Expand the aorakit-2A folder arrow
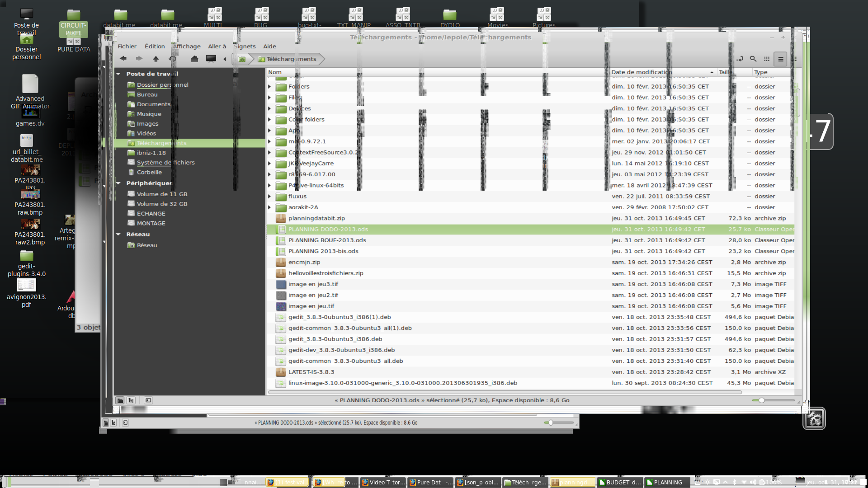Screen dimensions: 868x488 [x=270, y=207]
